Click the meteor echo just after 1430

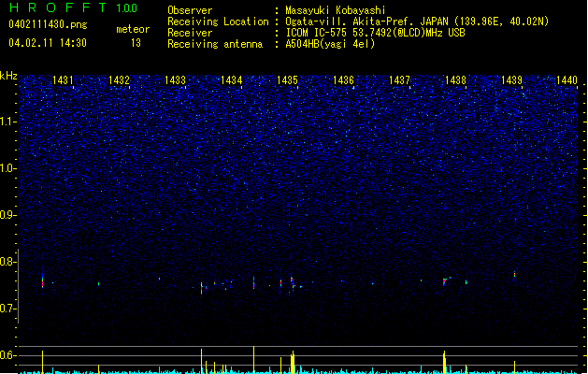[42, 281]
